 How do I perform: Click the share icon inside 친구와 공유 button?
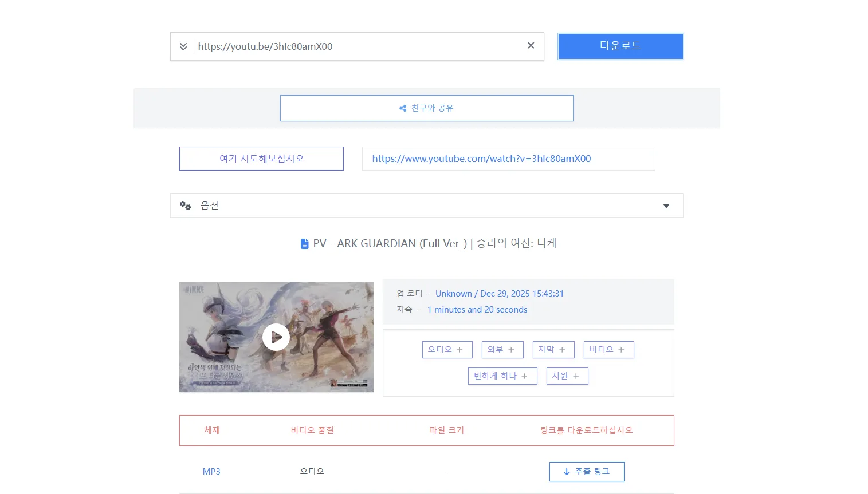(403, 108)
